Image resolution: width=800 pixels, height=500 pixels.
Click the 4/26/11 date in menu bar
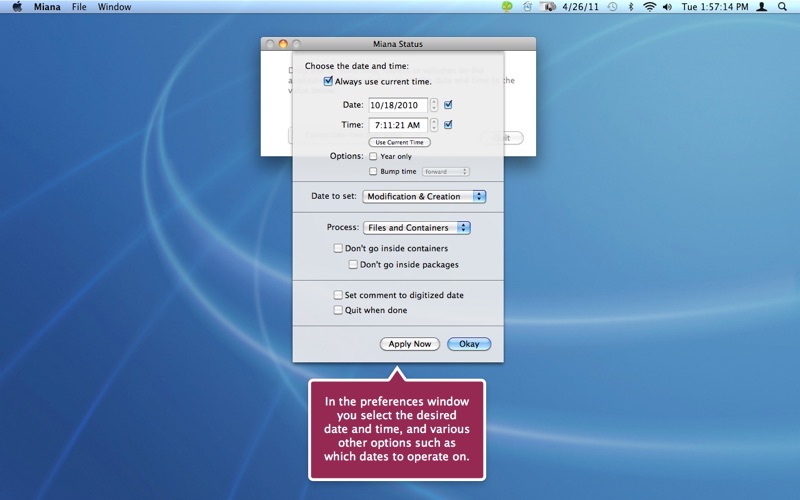[x=580, y=7]
